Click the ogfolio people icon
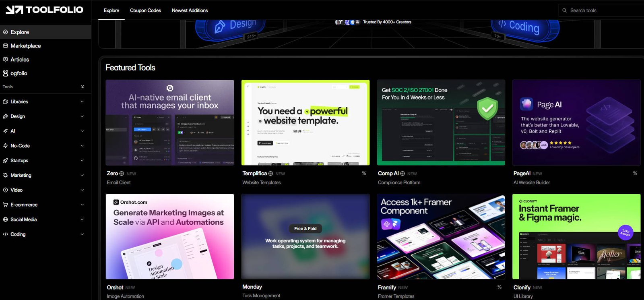This screenshot has height=300, width=644. click(5, 73)
